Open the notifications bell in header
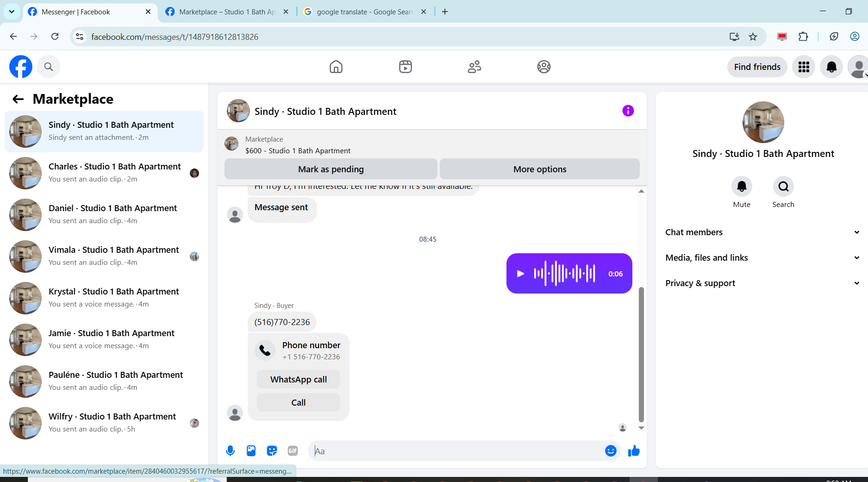The height and width of the screenshot is (482, 868). click(x=831, y=67)
